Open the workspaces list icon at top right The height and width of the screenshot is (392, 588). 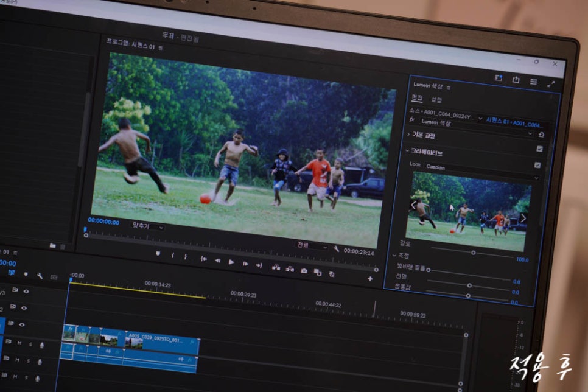click(x=534, y=82)
